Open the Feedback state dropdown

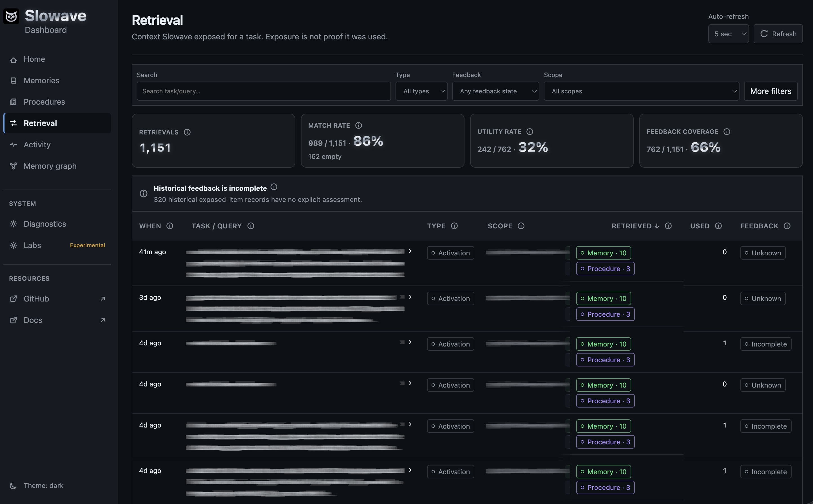(x=495, y=91)
